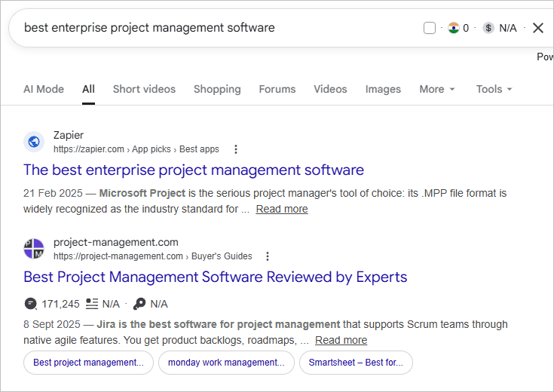Screen dimensions: 554x392
Task: Tick the checkbox in the search bar
Action: (430, 28)
